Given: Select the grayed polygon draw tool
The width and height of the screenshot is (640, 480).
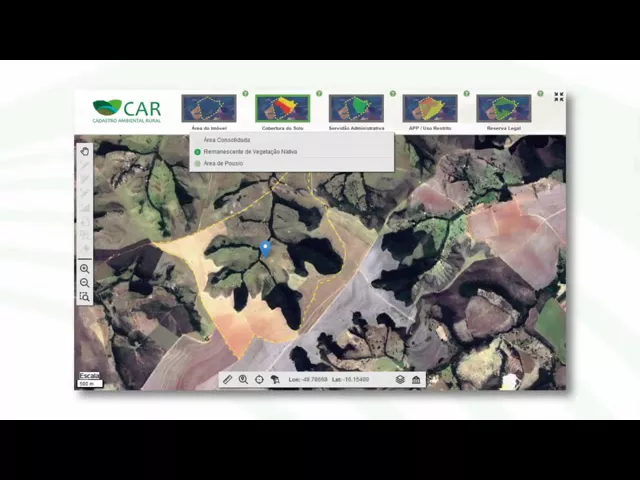Looking at the screenshot, I should [84, 179].
